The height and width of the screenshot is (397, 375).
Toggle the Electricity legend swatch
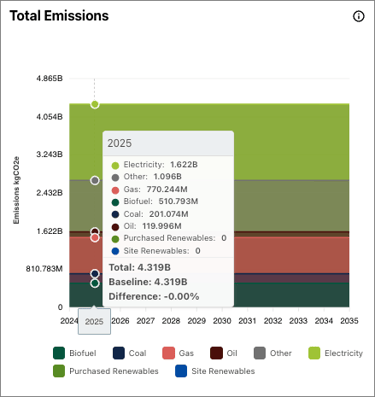pyautogui.click(x=314, y=353)
